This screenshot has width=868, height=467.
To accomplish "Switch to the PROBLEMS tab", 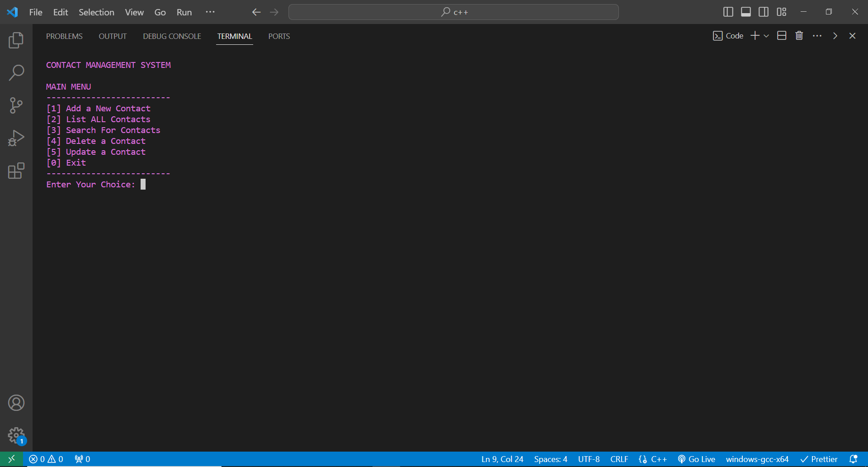I will click(x=64, y=36).
